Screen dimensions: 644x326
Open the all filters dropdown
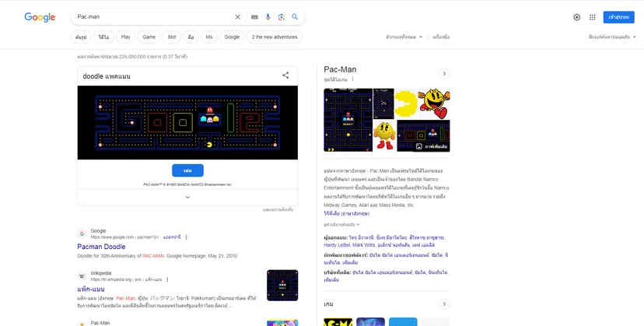click(x=404, y=37)
